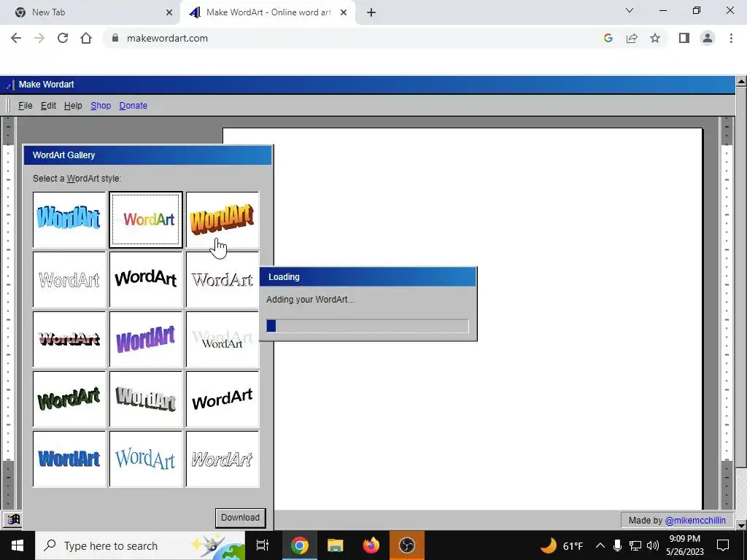
Task: Open the Chrome profile menu
Action: coord(708,38)
